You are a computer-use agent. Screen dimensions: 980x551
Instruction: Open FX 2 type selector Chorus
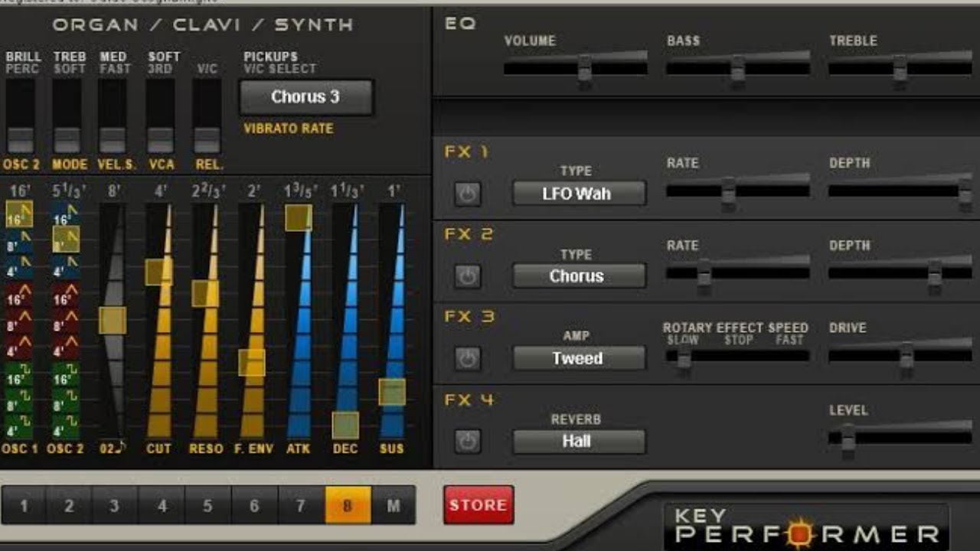[579, 275]
